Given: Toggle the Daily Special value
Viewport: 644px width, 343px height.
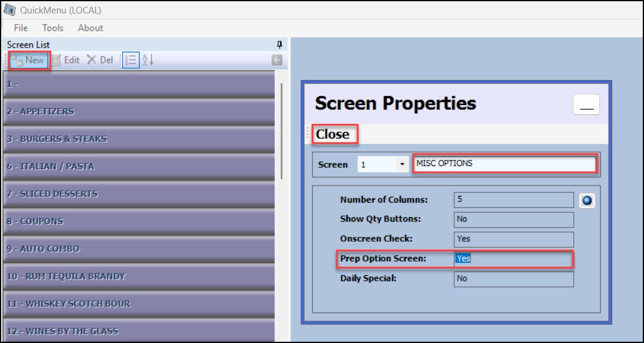Looking at the screenshot, I should (513, 278).
